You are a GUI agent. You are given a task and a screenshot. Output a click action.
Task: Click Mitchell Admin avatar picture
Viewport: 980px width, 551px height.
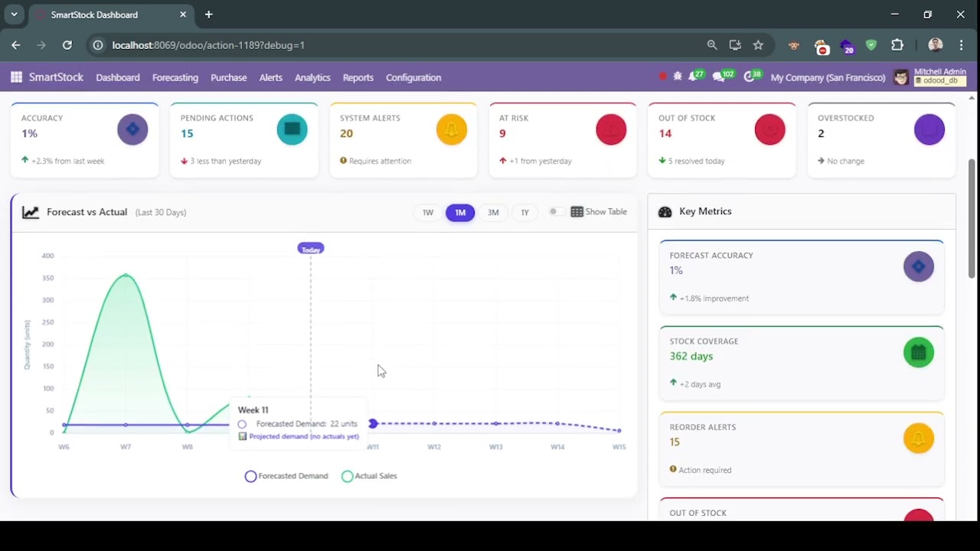pyautogui.click(x=901, y=77)
